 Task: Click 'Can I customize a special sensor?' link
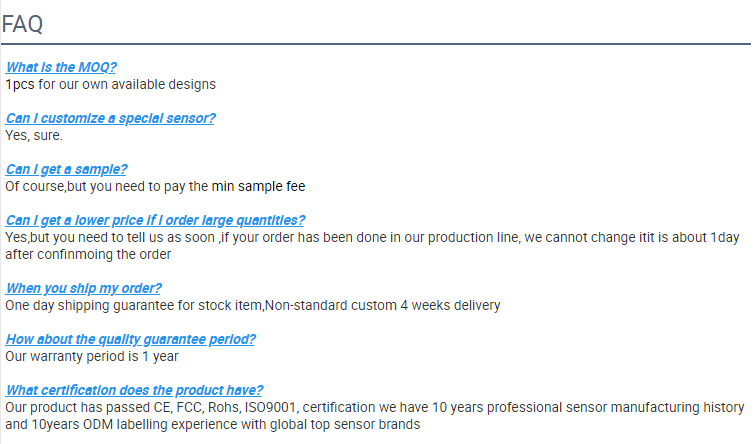110,118
